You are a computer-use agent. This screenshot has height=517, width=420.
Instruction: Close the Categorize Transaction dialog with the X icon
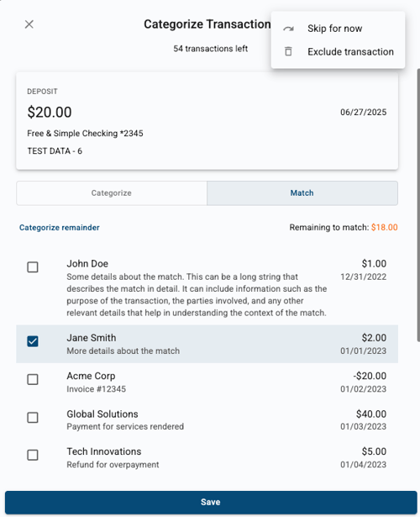click(29, 24)
